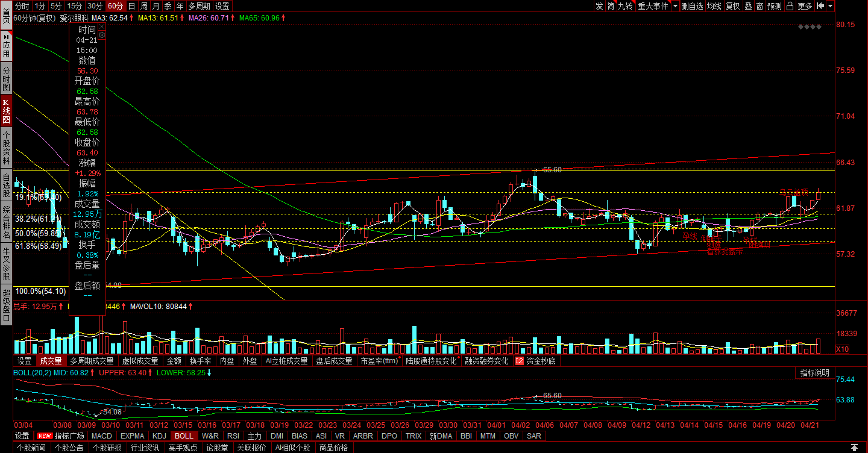Open 个股新闻 stock news link

(31, 448)
